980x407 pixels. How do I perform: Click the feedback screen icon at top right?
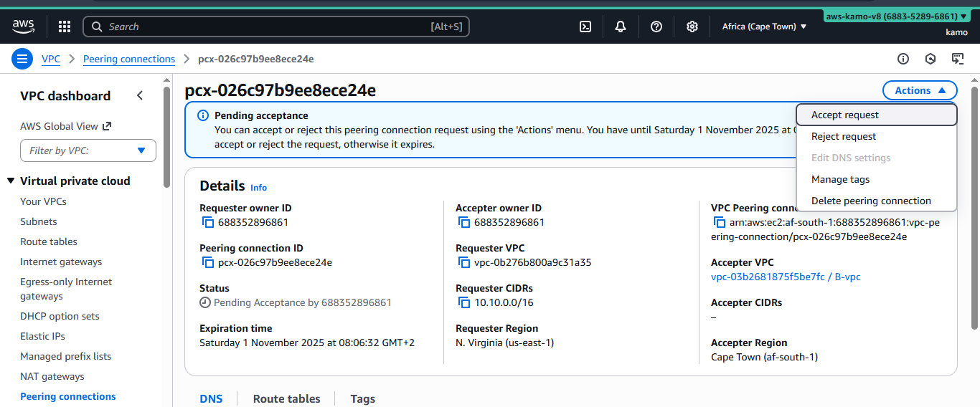tap(958, 59)
